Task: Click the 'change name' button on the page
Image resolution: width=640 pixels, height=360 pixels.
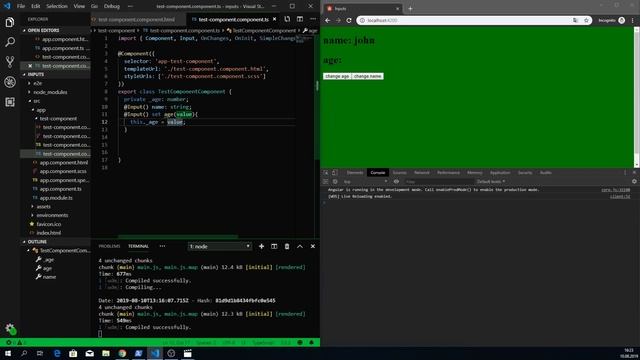Action: [x=367, y=76]
